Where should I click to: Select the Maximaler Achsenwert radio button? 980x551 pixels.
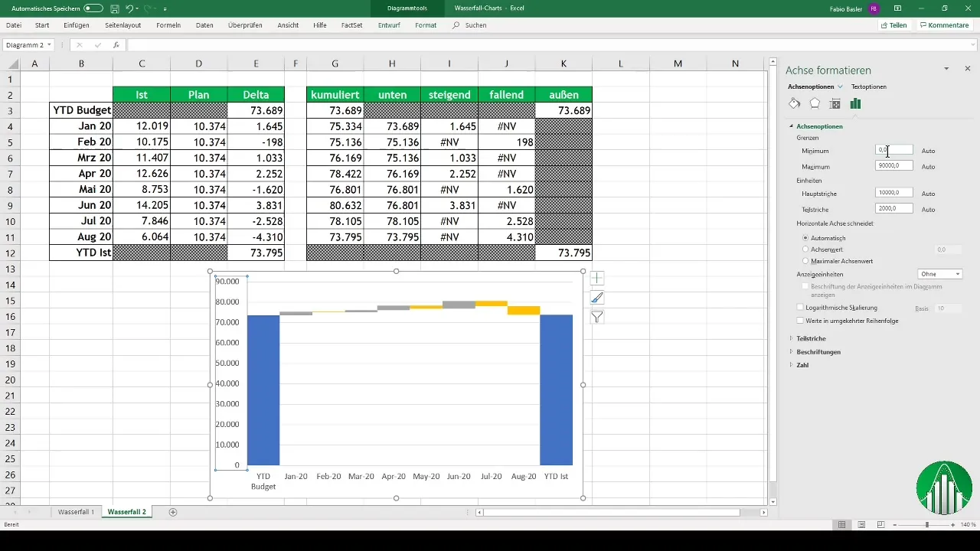[805, 261]
